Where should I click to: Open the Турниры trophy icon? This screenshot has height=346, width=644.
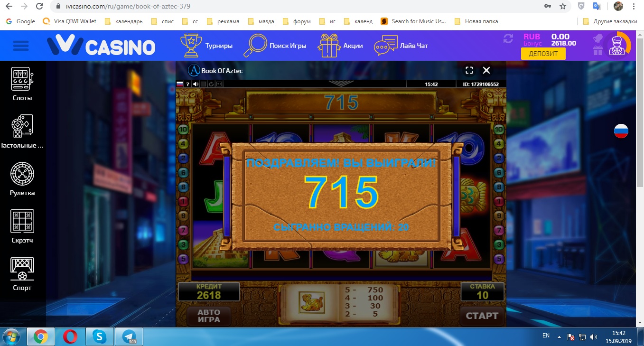pos(191,46)
